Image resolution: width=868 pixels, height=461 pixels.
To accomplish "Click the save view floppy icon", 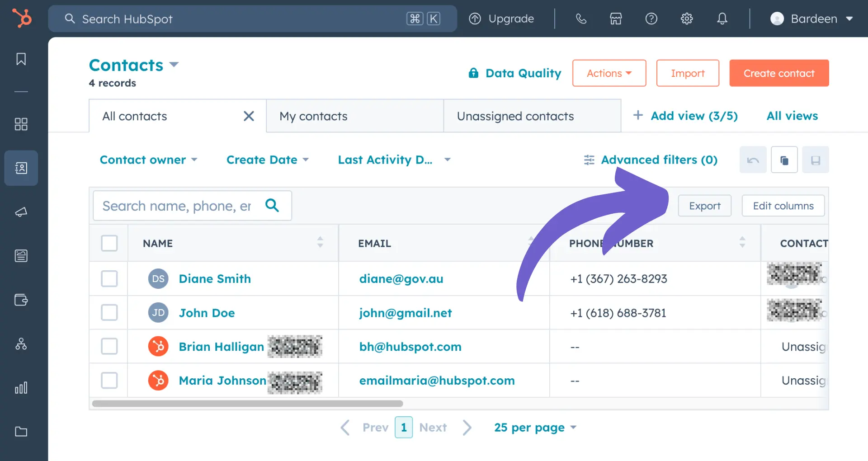I will click(816, 160).
